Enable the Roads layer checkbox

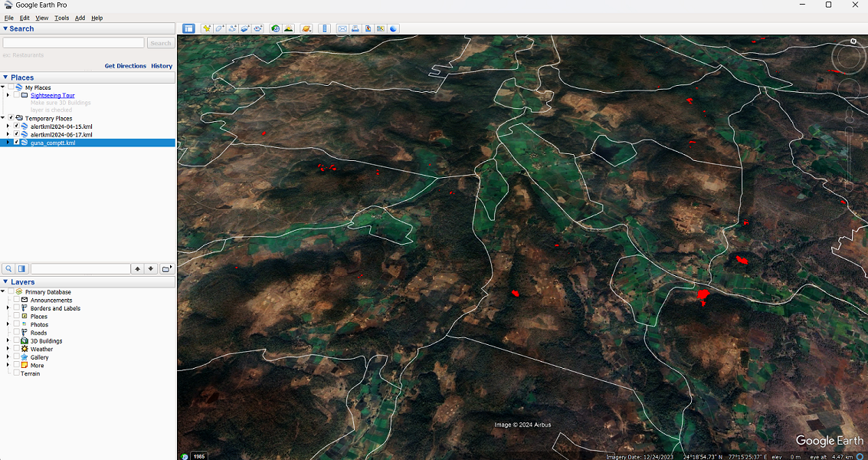click(x=17, y=333)
